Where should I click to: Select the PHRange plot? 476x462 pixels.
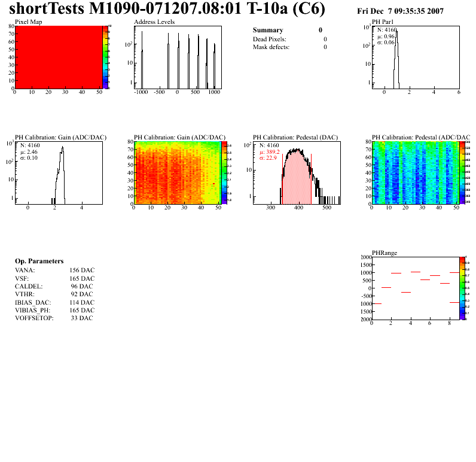coord(416,288)
